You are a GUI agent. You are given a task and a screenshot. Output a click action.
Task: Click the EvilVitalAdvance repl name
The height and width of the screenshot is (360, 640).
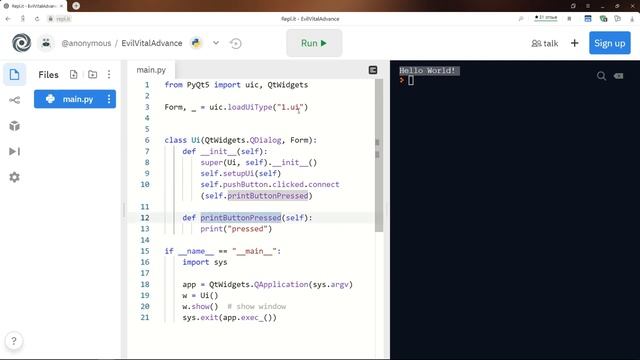152,43
